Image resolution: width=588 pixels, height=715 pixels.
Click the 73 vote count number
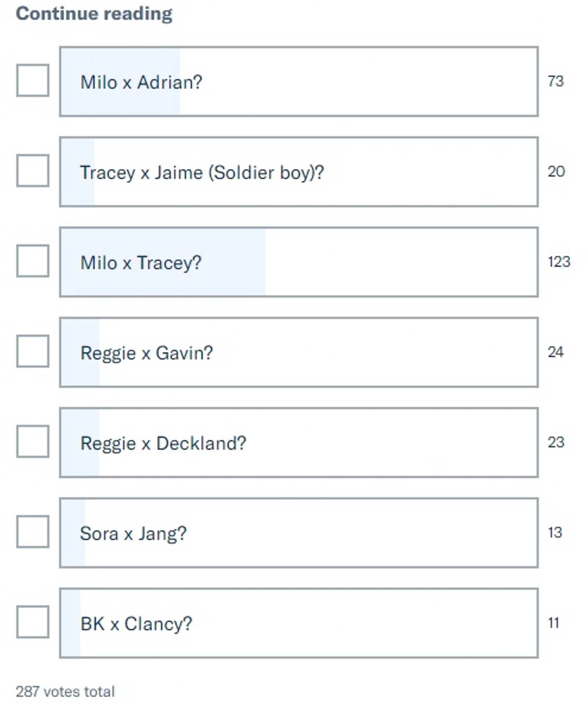pyautogui.click(x=555, y=81)
